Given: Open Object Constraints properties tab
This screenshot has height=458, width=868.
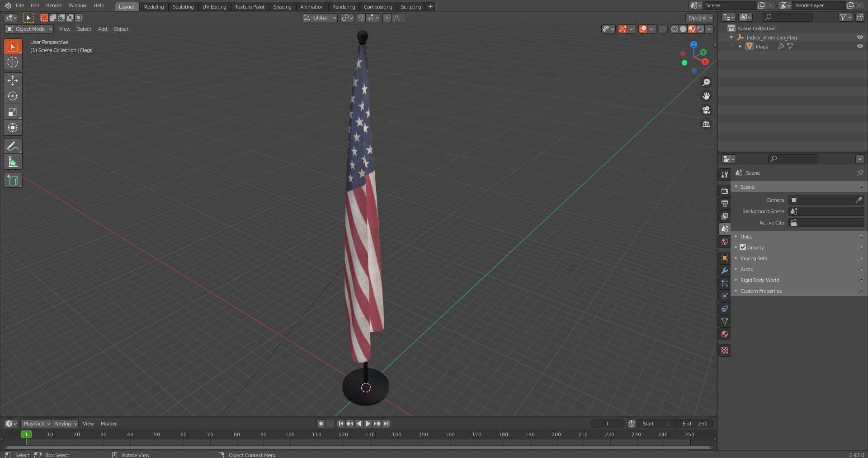Looking at the screenshot, I should [x=725, y=309].
